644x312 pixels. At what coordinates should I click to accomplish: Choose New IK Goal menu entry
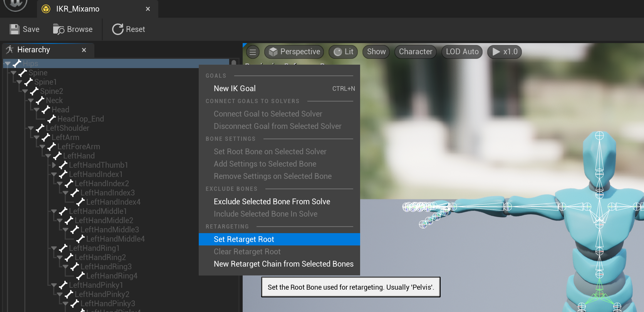[279, 88]
